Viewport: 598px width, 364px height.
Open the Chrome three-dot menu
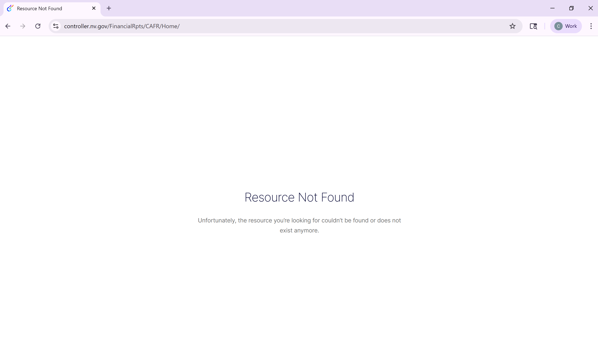pyautogui.click(x=591, y=26)
